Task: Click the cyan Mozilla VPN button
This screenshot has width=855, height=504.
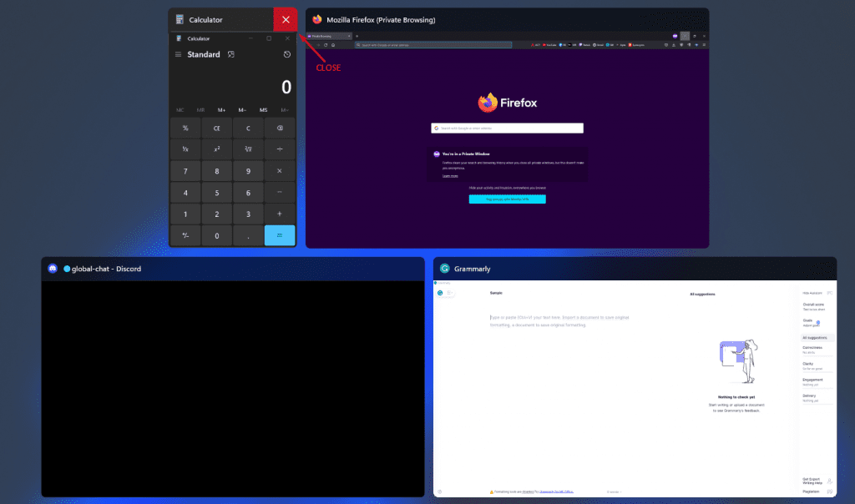Action: (507, 199)
